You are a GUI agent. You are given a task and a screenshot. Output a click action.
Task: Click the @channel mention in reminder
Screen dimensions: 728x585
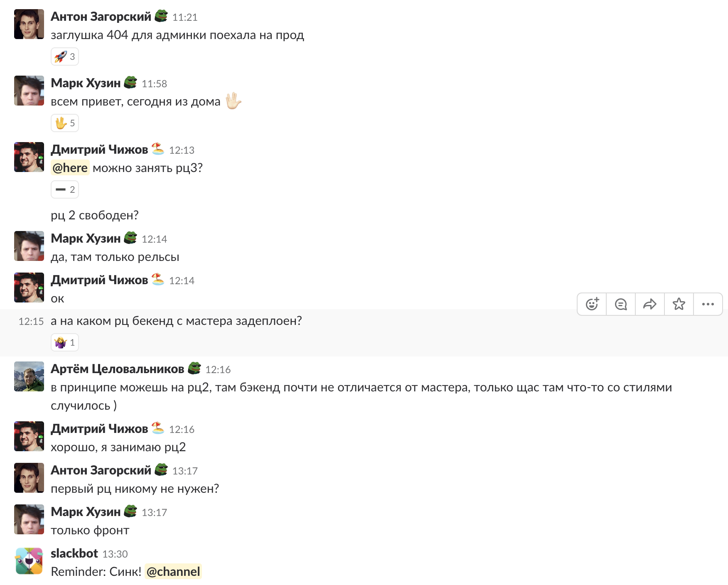point(173,572)
